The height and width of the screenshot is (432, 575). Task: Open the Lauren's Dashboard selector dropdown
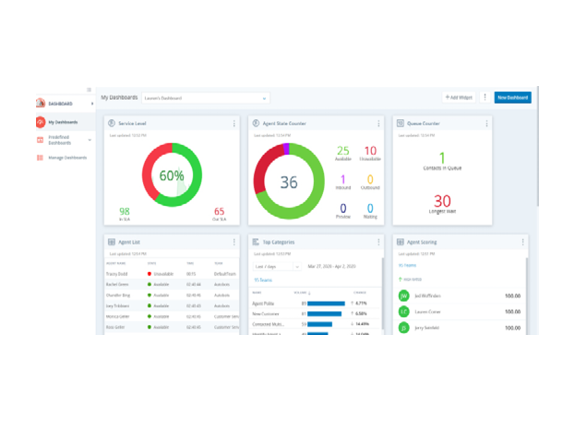206,98
